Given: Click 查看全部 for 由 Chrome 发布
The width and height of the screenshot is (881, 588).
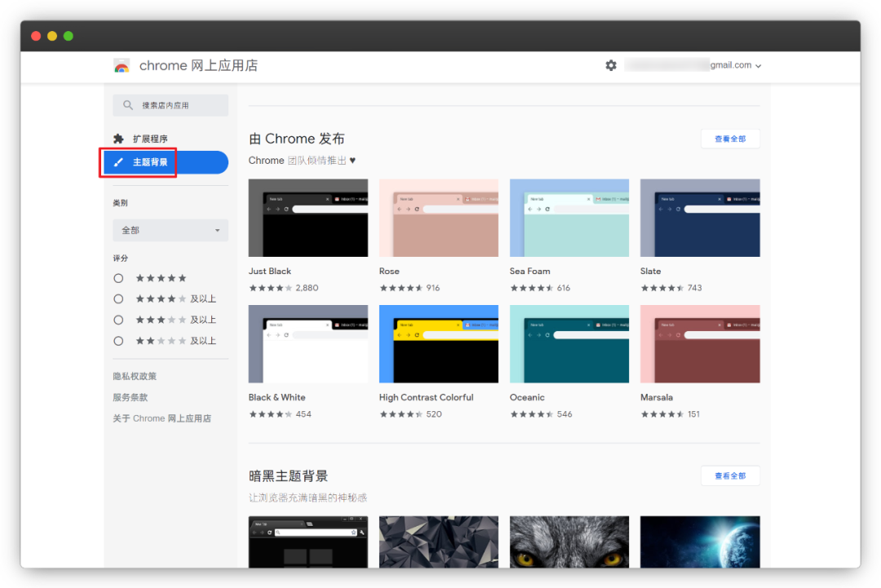Looking at the screenshot, I should pyautogui.click(x=730, y=139).
